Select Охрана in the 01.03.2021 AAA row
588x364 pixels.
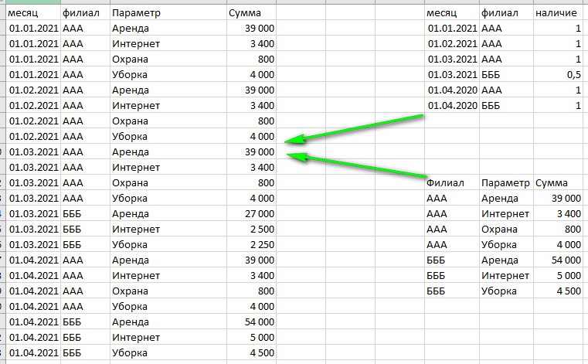[x=130, y=183]
